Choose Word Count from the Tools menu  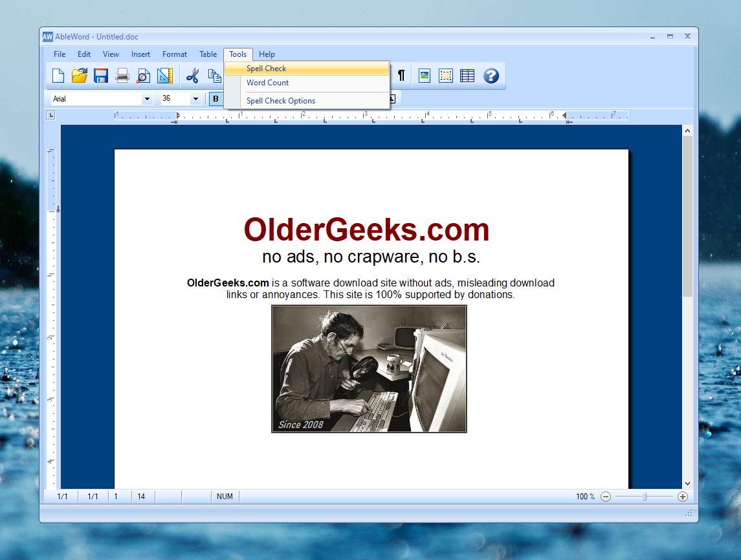pos(307,83)
